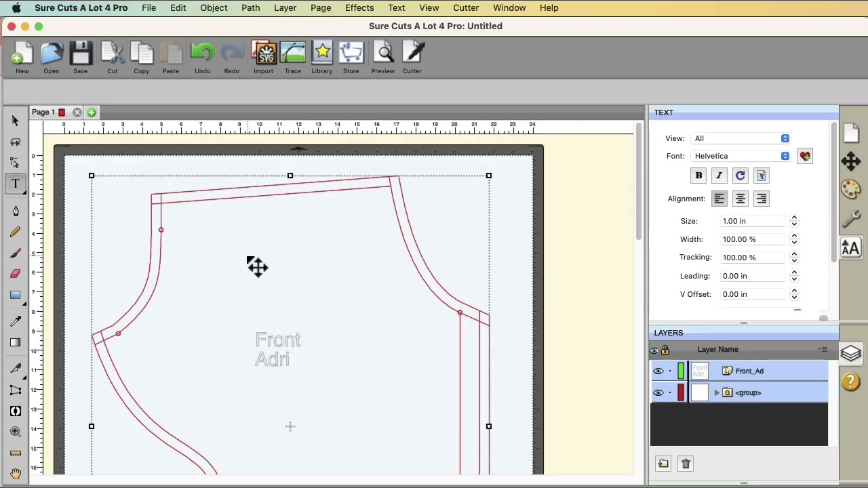Click the V Offset value stepper
Screen dimensions: 868x488
(x=794, y=294)
